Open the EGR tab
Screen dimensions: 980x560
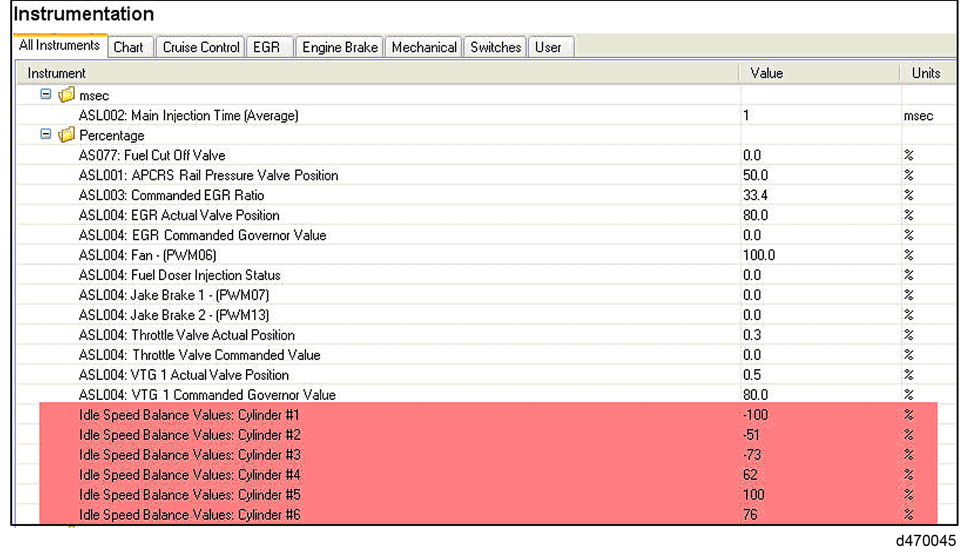(266, 47)
